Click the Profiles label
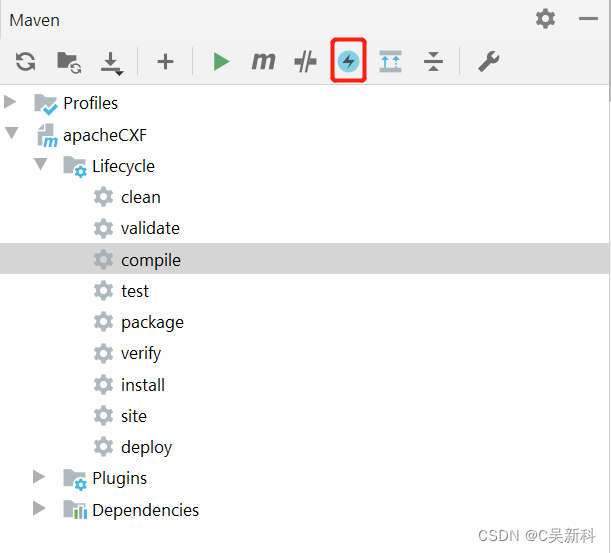Screen dimensions: 611x553 point(90,103)
